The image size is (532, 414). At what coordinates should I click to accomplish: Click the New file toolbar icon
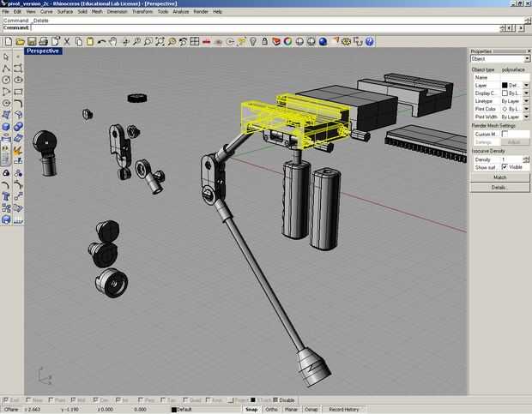pos(8,41)
